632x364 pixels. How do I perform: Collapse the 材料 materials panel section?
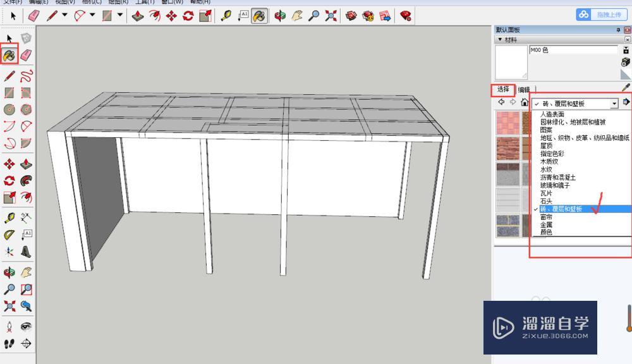tap(500, 40)
